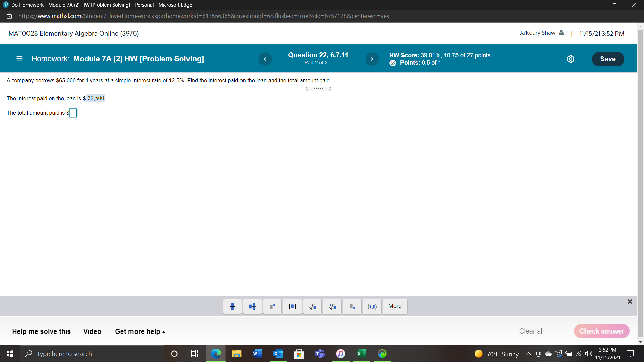Viewport: 644px width, 362px height.
Task: Click the total amount paid answer box
Action: coord(73,113)
